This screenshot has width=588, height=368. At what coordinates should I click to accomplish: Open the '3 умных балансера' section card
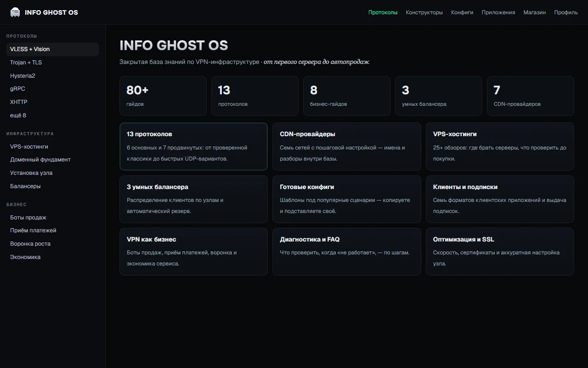[193, 199]
